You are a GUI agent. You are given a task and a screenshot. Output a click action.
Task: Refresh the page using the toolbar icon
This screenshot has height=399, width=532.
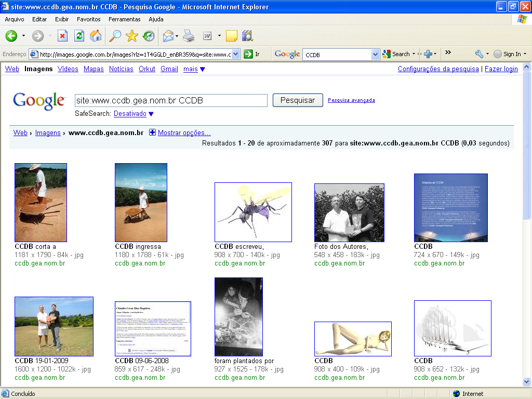tap(79, 36)
